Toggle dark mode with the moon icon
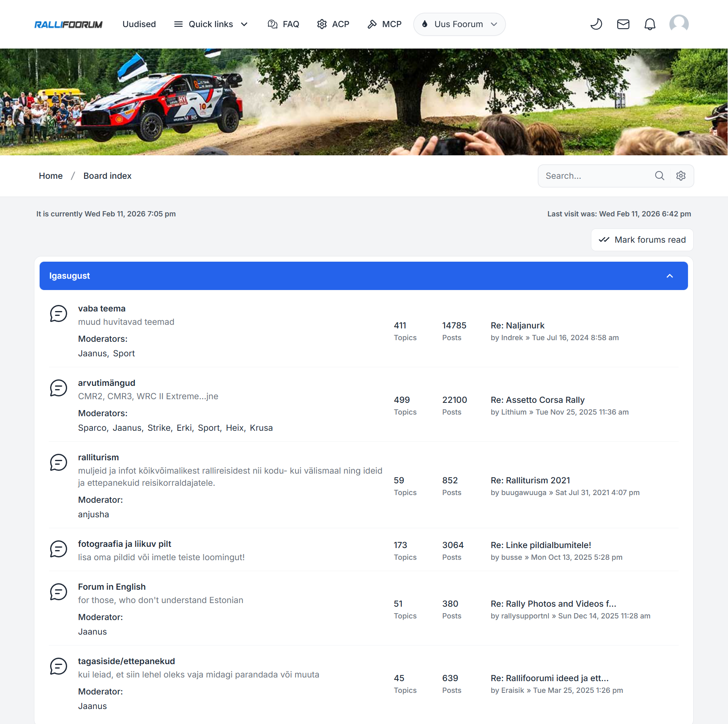Screen dimensions: 728x724 (x=596, y=24)
